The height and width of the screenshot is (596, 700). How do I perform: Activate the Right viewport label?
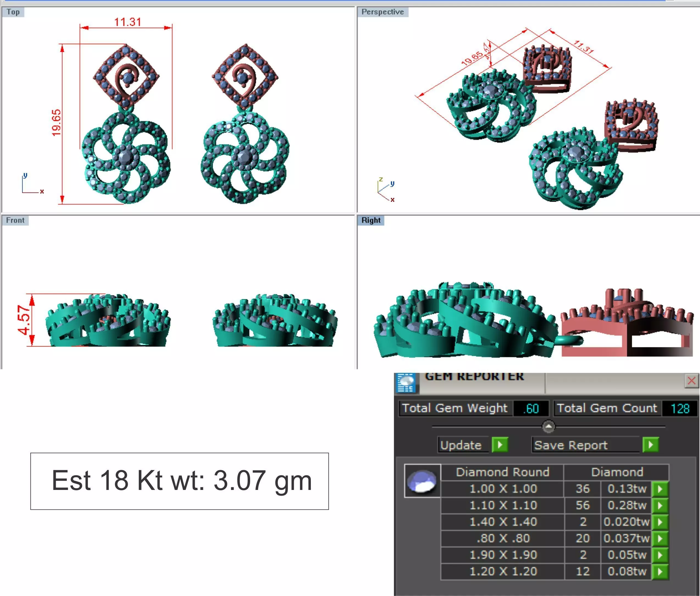click(x=371, y=220)
